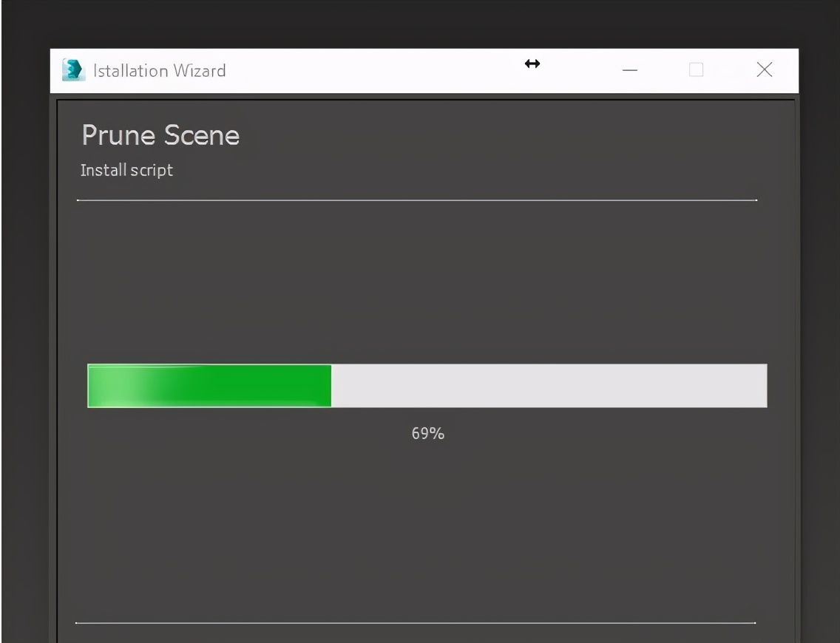Click the light highlight at progress bar start
The image size is (840, 643).
pyautogui.click(x=111, y=386)
